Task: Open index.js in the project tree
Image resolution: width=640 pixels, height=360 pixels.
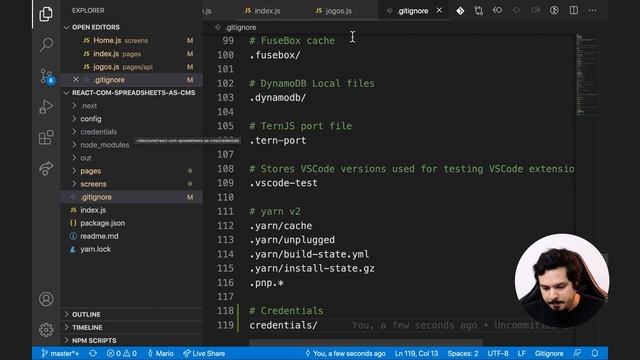Action: [x=132, y=210]
